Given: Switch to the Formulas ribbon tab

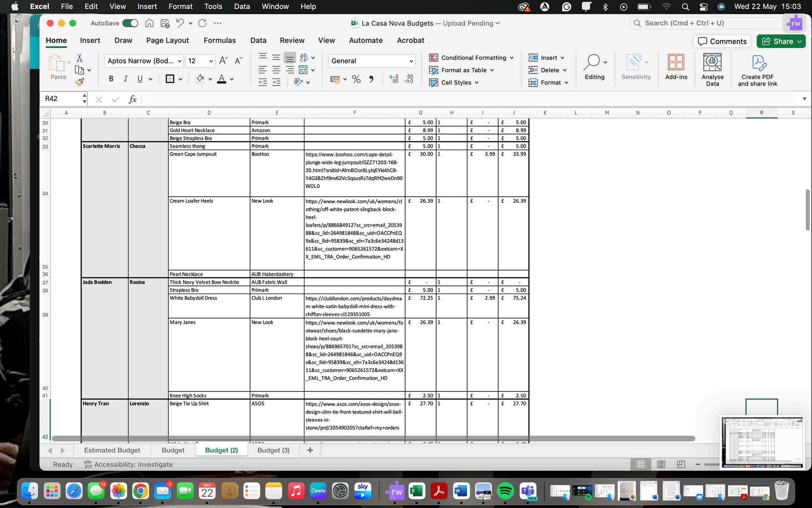Looking at the screenshot, I should coord(219,40).
